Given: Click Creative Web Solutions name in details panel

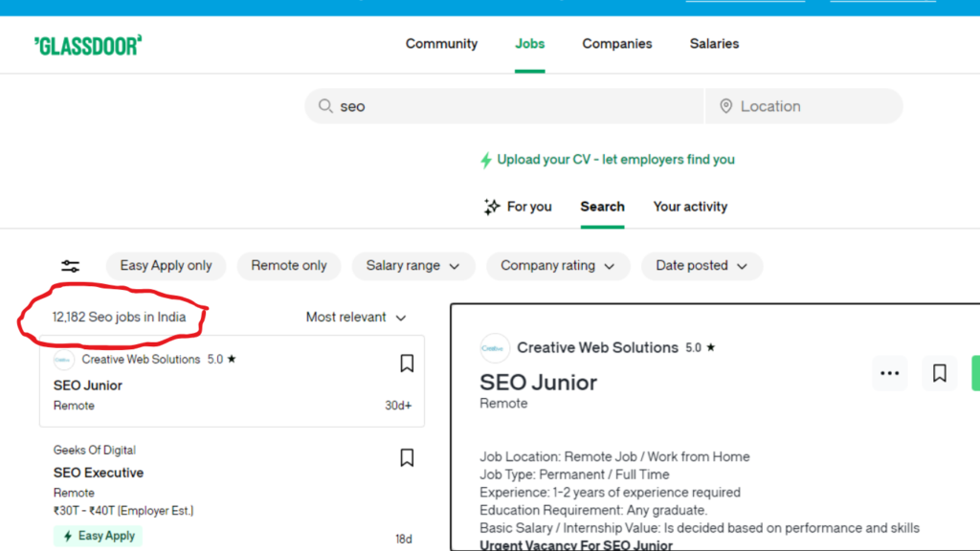Looking at the screenshot, I should [597, 348].
